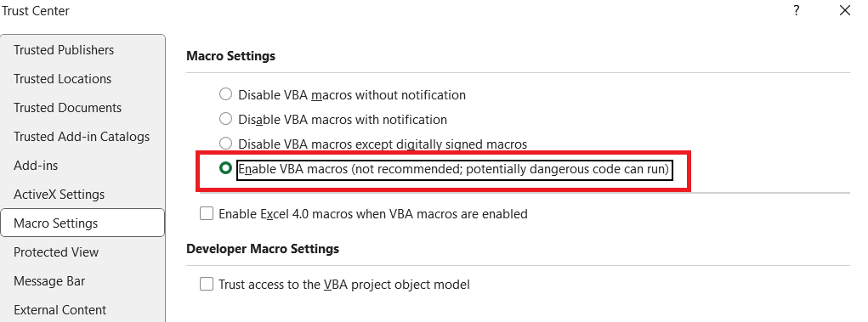Screen dimensions: 868x322
Task: Open Trusted Add-in Catalogs
Action: click(x=82, y=136)
